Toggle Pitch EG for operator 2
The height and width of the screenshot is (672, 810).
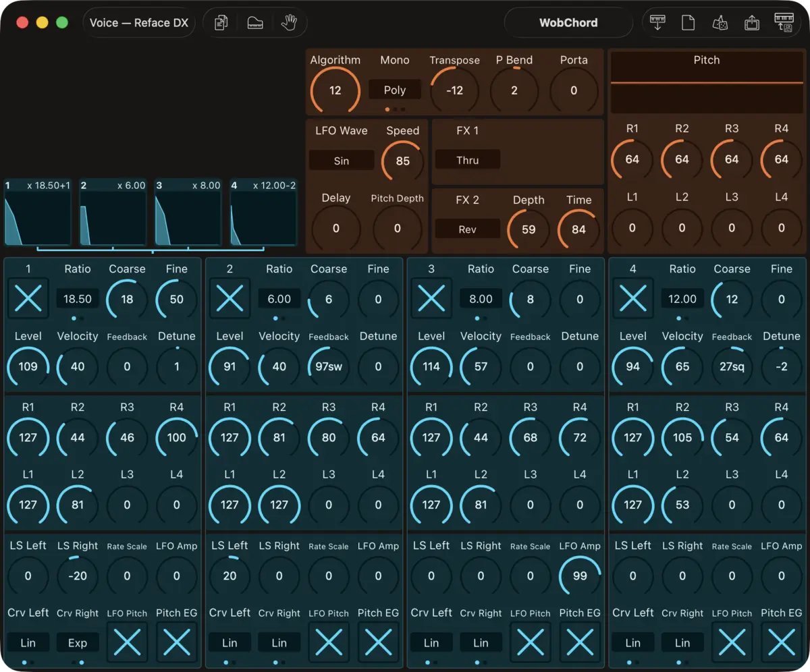click(x=378, y=642)
